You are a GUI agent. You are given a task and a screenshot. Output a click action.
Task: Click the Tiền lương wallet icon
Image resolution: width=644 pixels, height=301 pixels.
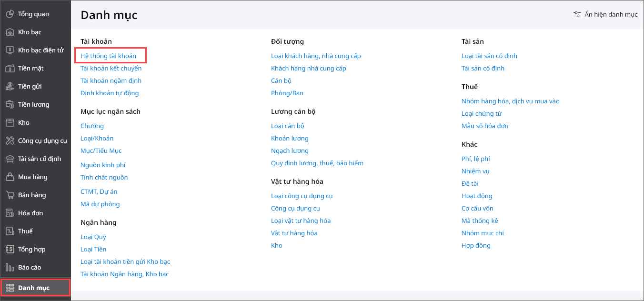pos(10,104)
